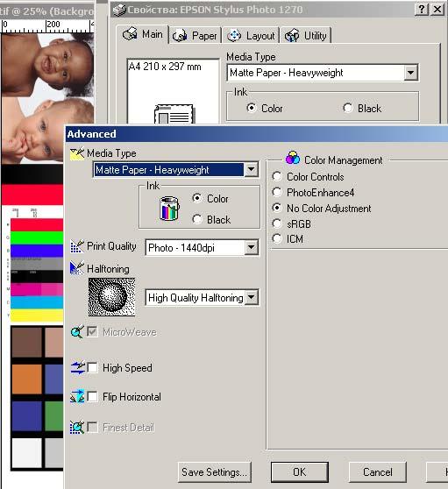Toggle the Finest Detail checkbox

(92, 427)
